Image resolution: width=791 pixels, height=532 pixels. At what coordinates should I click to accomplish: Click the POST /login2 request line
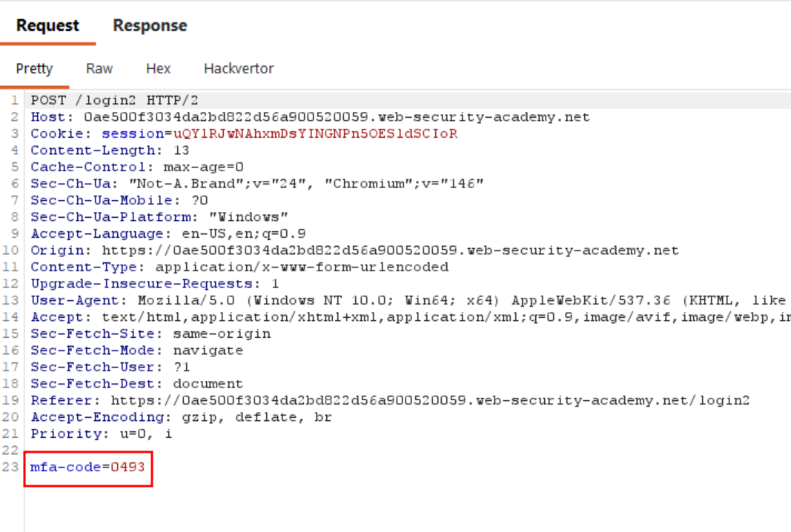point(114,100)
